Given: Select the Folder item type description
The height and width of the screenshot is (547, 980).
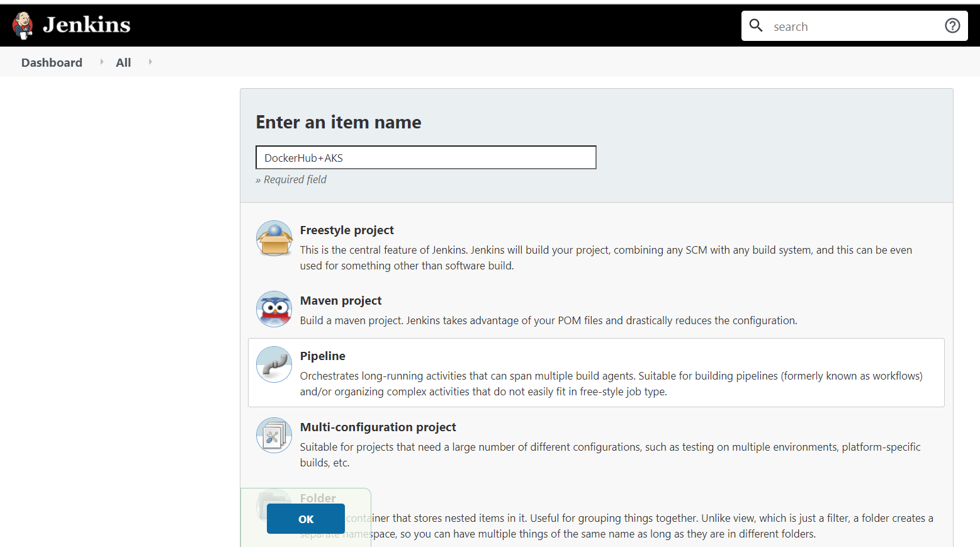Looking at the screenshot, I should coord(629,526).
